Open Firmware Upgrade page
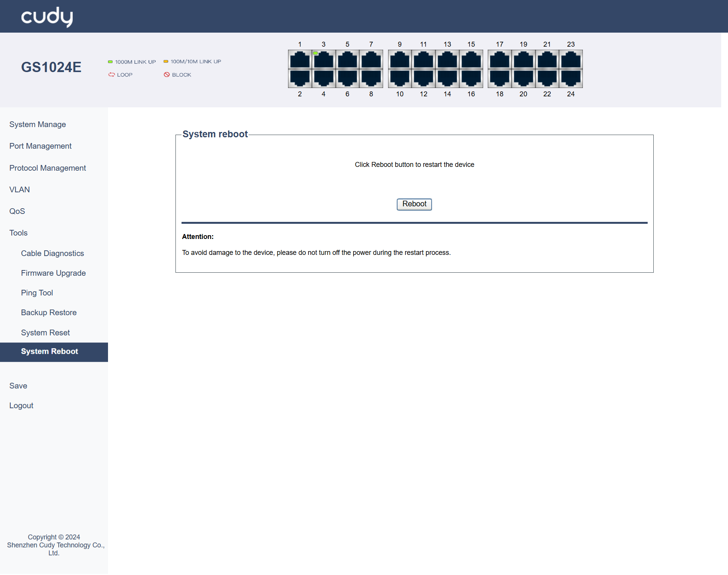 53,273
